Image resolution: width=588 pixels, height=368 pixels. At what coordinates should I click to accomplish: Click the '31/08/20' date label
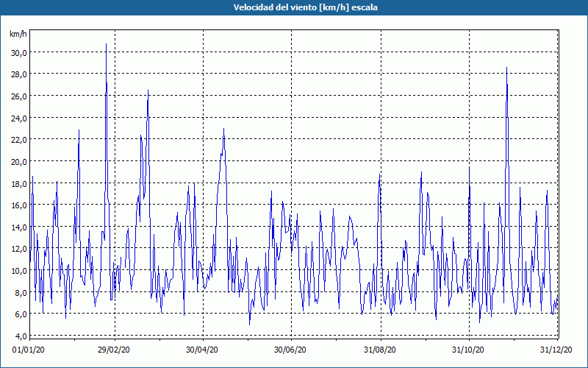tap(380, 350)
